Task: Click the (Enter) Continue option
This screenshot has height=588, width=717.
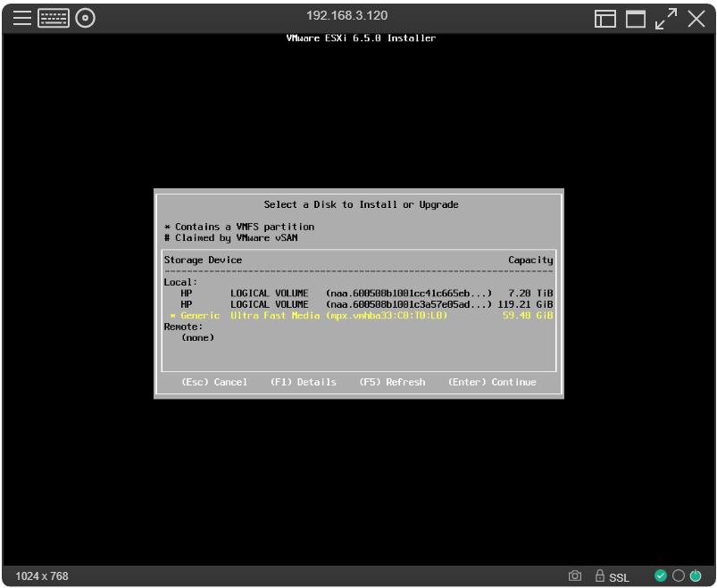Action: pos(492,382)
